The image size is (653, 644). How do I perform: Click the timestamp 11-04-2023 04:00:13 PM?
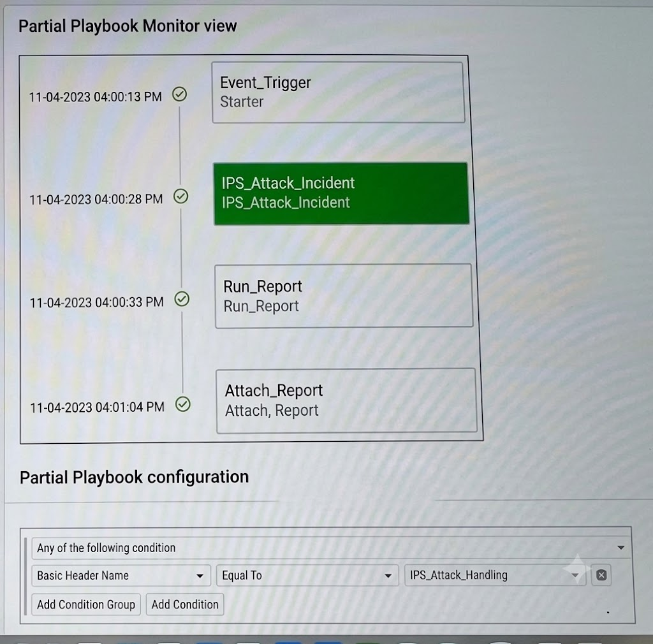click(95, 96)
